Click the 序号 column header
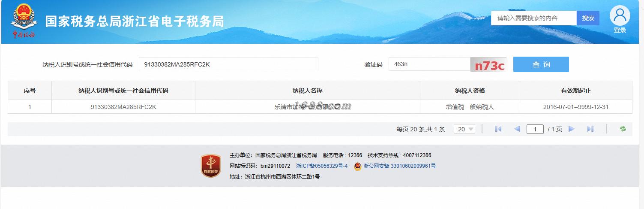 [30, 91]
